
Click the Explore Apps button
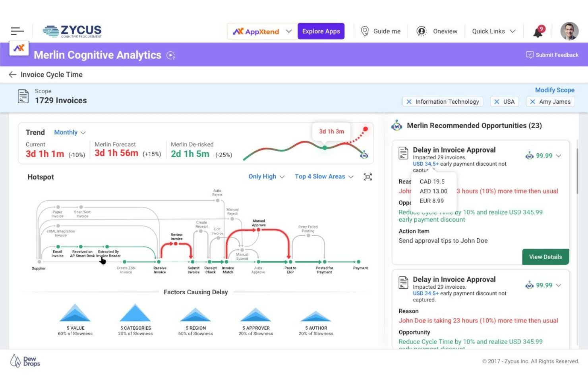click(x=321, y=31)
